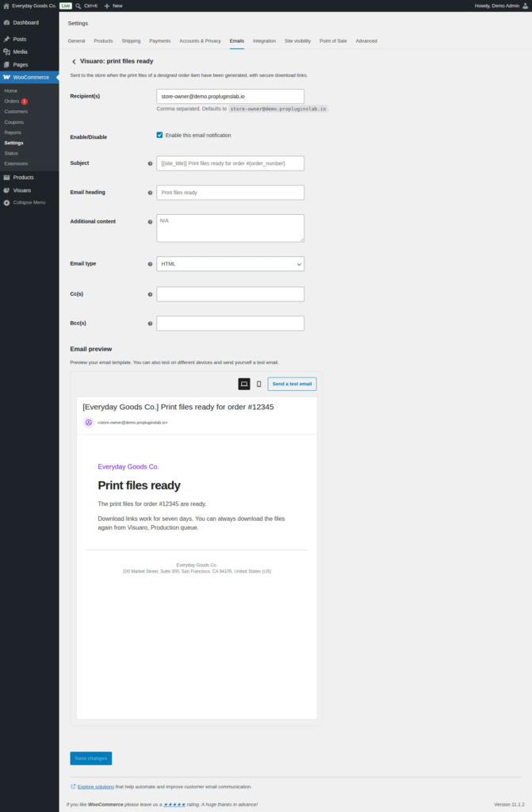Viewport: 532px width, 812px height.
Task: Switch to the Shipping tab
Action: point(131,41)
